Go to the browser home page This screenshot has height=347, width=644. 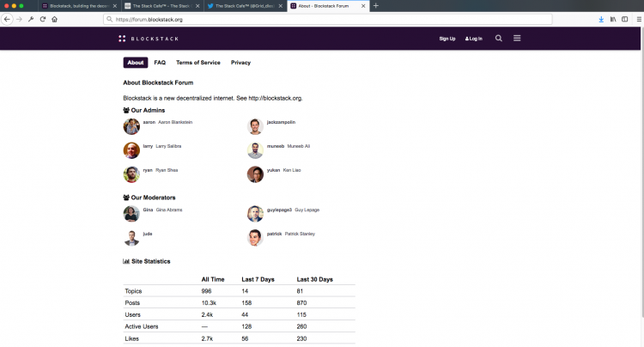pyautogui.click(x=55, y=19)
